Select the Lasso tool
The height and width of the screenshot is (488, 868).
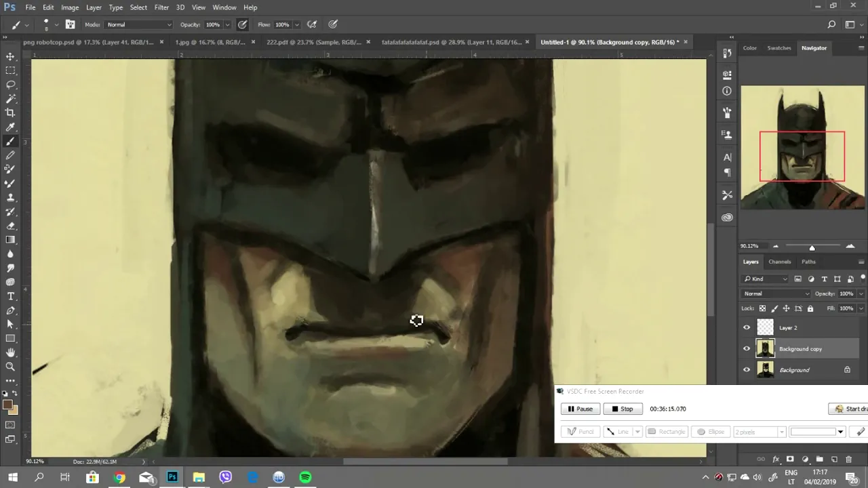coord(10,85)
